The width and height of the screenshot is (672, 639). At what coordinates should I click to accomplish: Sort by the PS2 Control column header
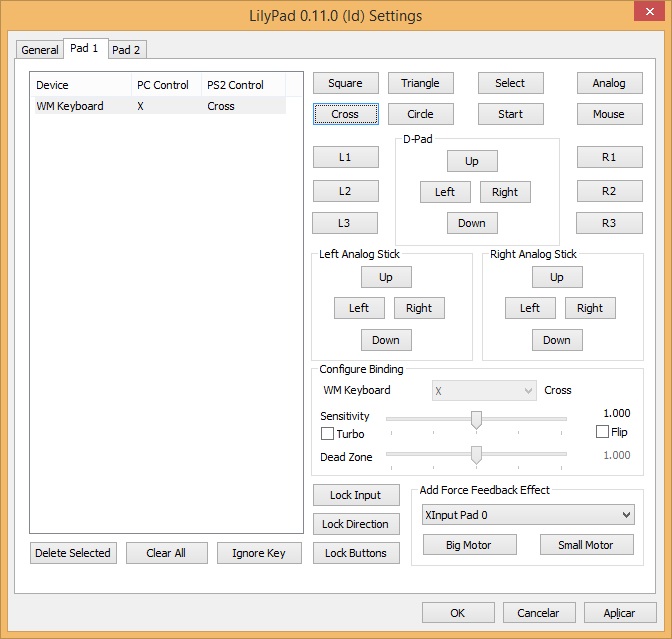pos(243,85)
